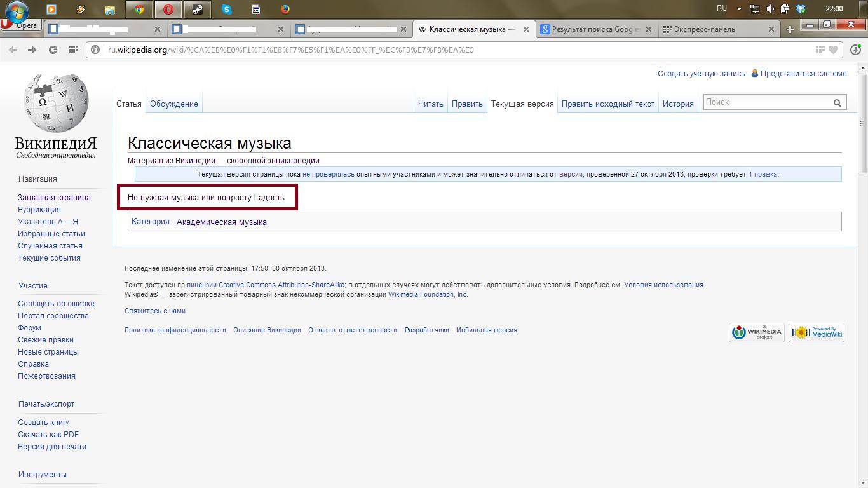Viewport: 868px width, 488px height.
Task: Open the File Explorer folder icon in taskbar
Action: pos(110,10)
